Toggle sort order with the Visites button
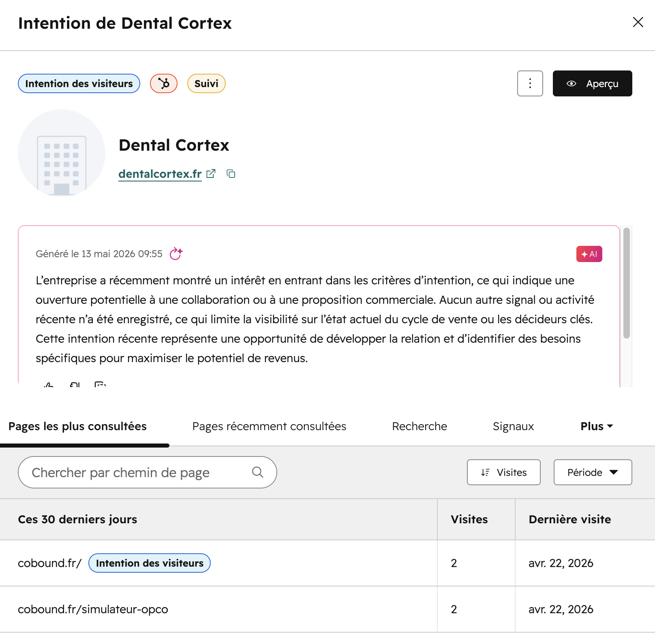Image resolution: width=655 pixels, height=644 pixels. (x=504, y=472)
